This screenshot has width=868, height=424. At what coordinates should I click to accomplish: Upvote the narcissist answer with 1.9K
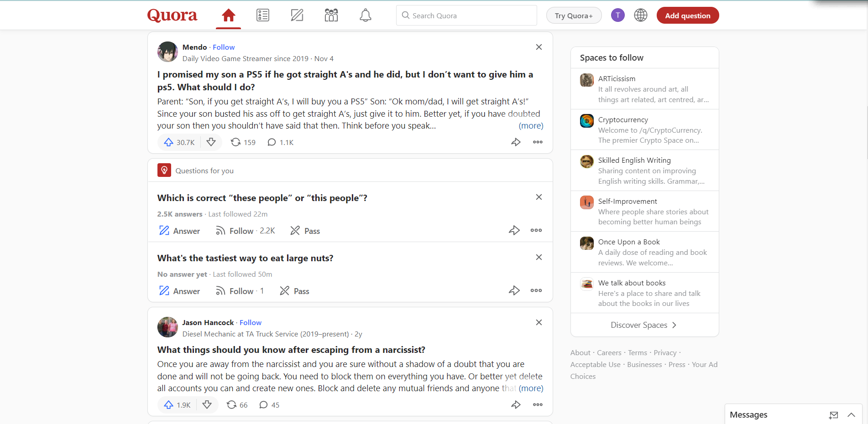178,405
